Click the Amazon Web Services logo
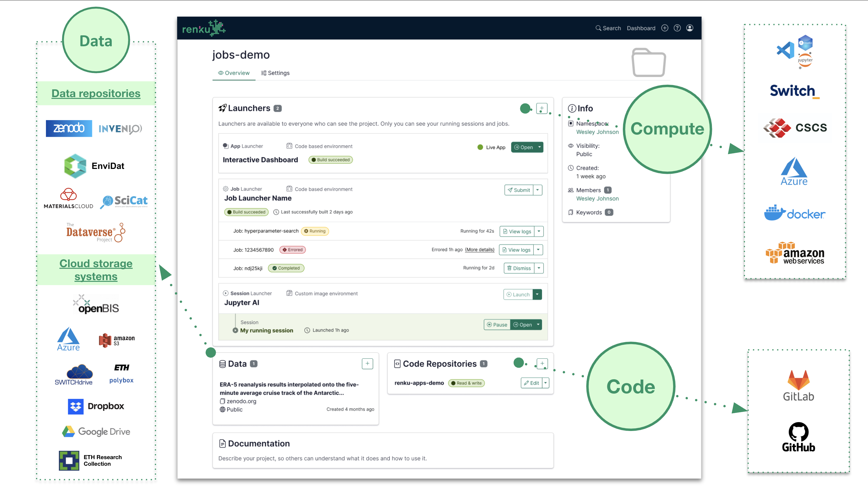Image resolution: width=868 pixels, height=489 pixels. 795,253
